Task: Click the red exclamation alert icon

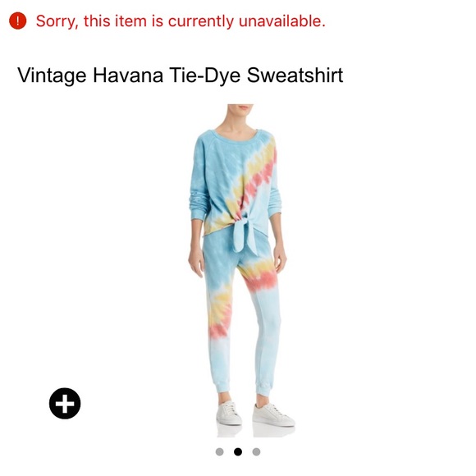Action: coord(17,21)
